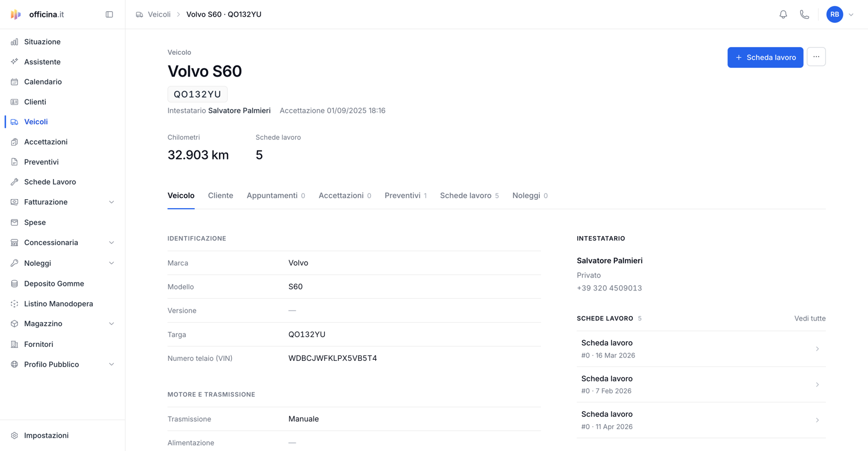Open Calendario in the sidebar
This screenshot has width=868, height=451.
[43, 82]
